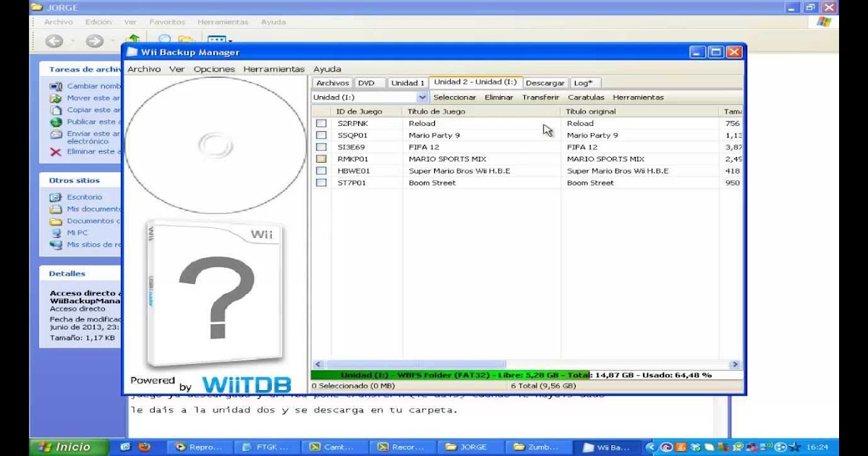Image resolution: width=868 pixels, height=456 pixels.
Task: Click the rename icon beside Cambiar nombre
Action: point(56,86)
